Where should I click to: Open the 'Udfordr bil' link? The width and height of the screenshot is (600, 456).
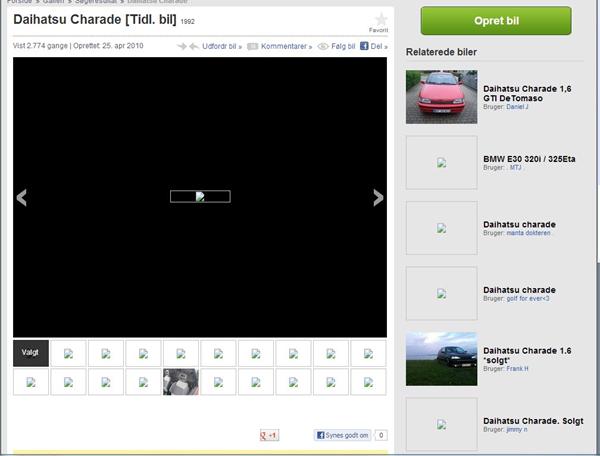[x=220, y=46]
